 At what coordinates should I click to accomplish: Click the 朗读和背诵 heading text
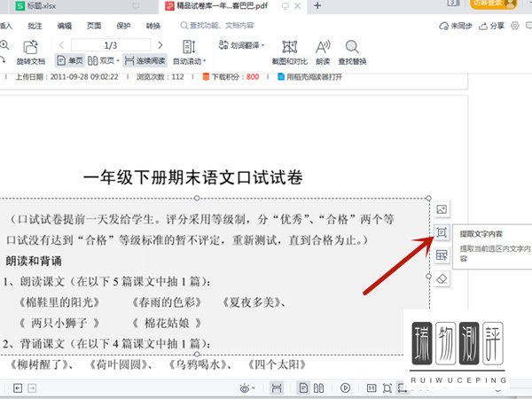34,261
